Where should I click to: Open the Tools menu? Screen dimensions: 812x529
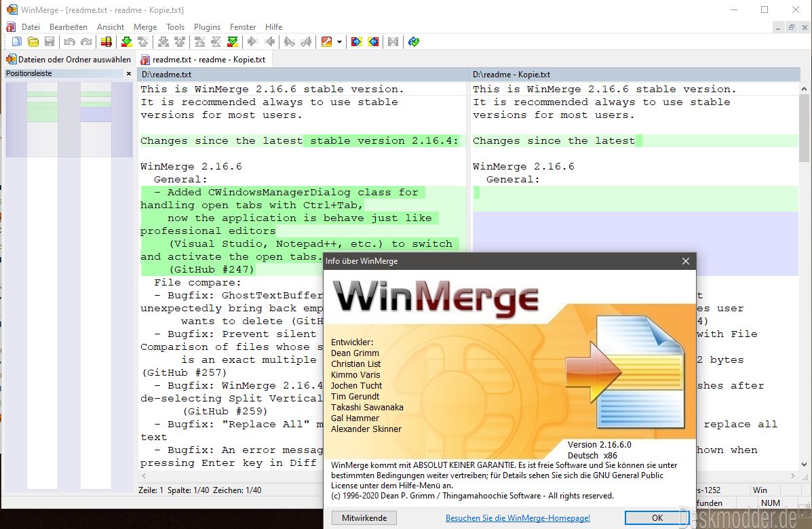[175, 27]
